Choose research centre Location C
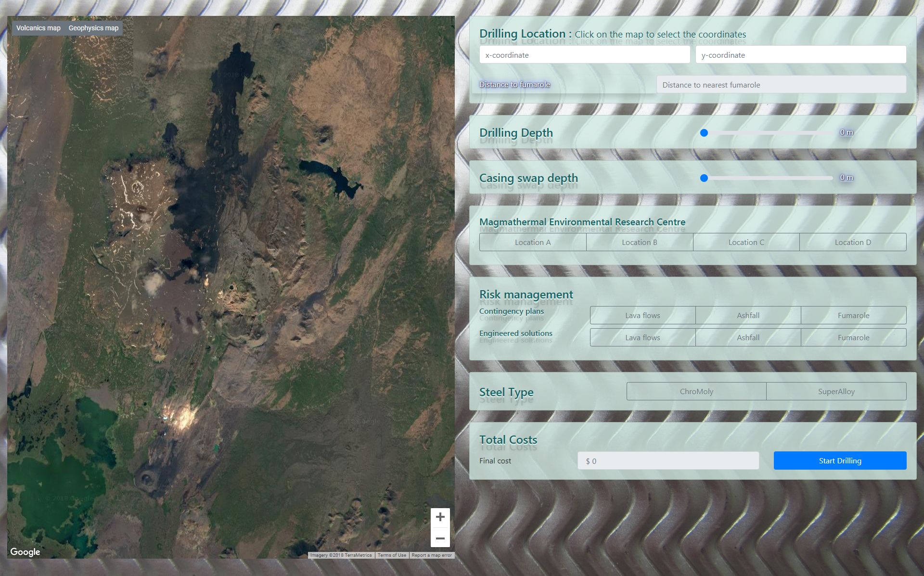 [746, 242]
